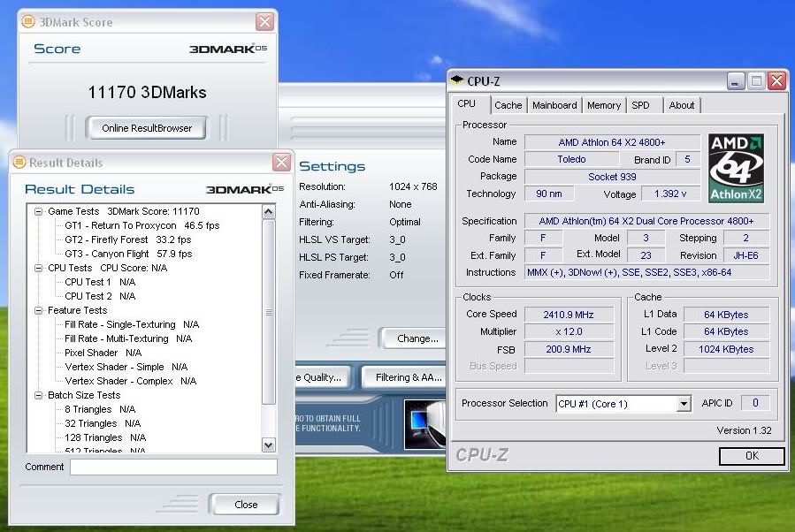This screenshot has width=795, height=532.
Task: Click the Level 2 cache value 1024 KBytes
Action: (726, 349)
